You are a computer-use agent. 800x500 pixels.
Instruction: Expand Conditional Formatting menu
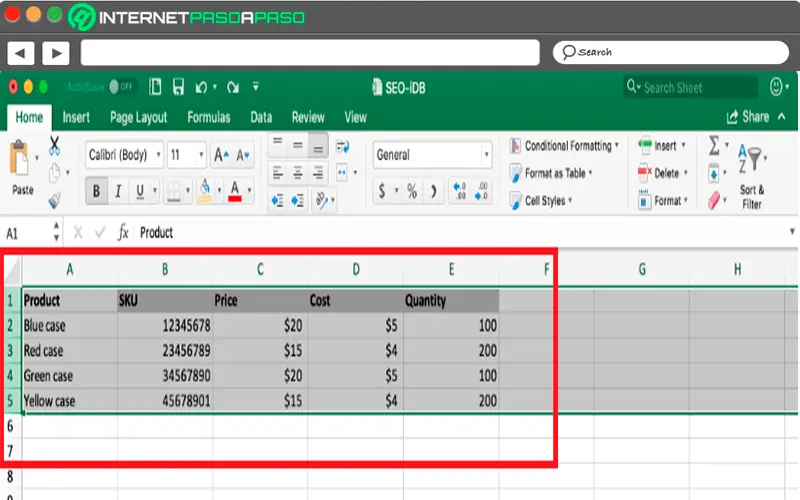[564, 146]
